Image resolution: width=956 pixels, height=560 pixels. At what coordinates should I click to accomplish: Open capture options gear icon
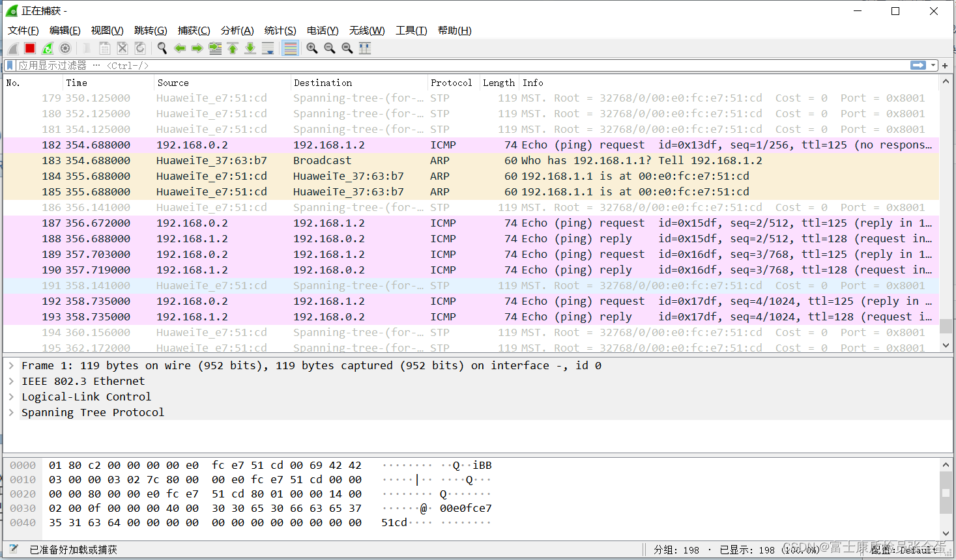[x=65, y=48]
